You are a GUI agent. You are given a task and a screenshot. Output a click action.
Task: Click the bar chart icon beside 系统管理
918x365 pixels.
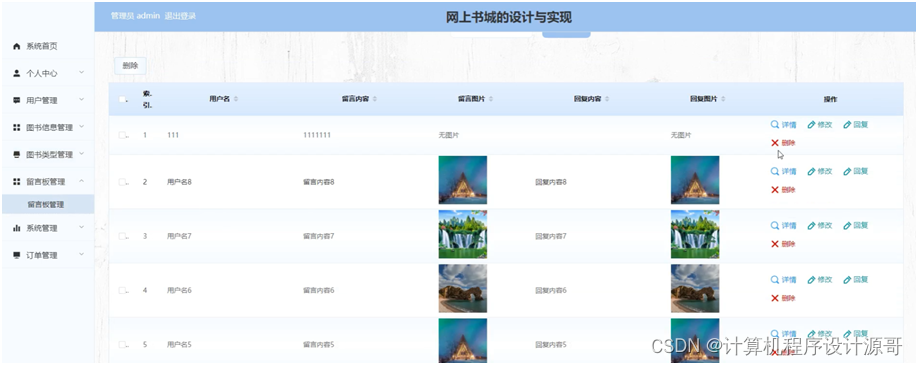coord(16,228)
